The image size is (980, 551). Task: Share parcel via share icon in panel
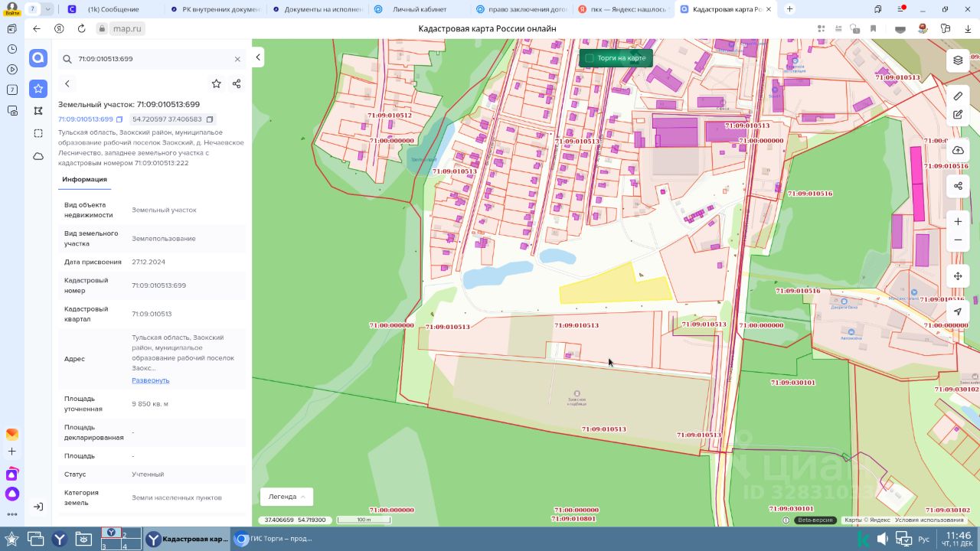click(x=237, y=84)
